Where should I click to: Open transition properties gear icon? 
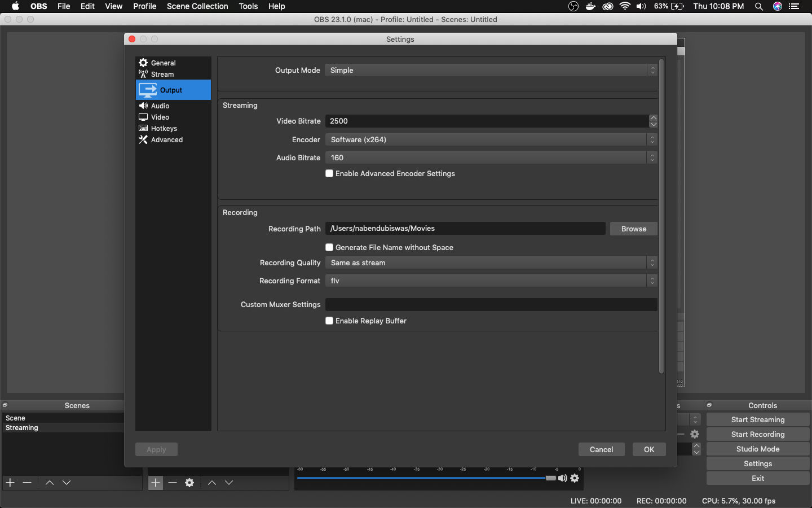click(x=695, y=434)
